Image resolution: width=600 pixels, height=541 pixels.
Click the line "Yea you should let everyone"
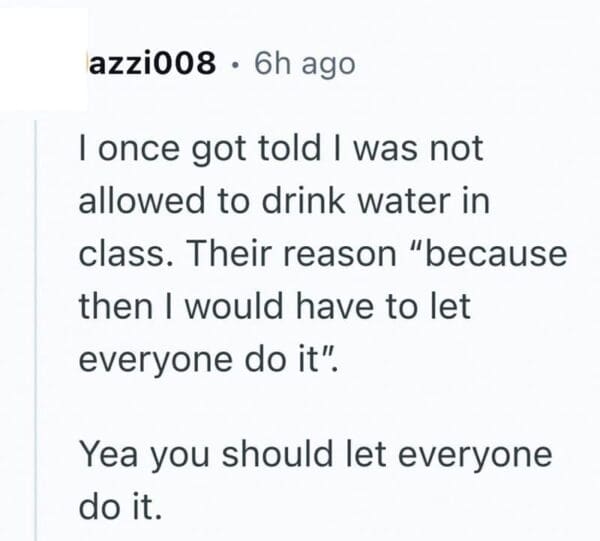click(314, 455)
